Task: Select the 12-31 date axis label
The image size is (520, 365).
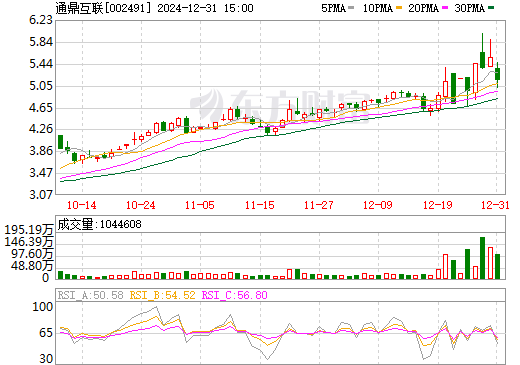Action: tap(495, 205)
